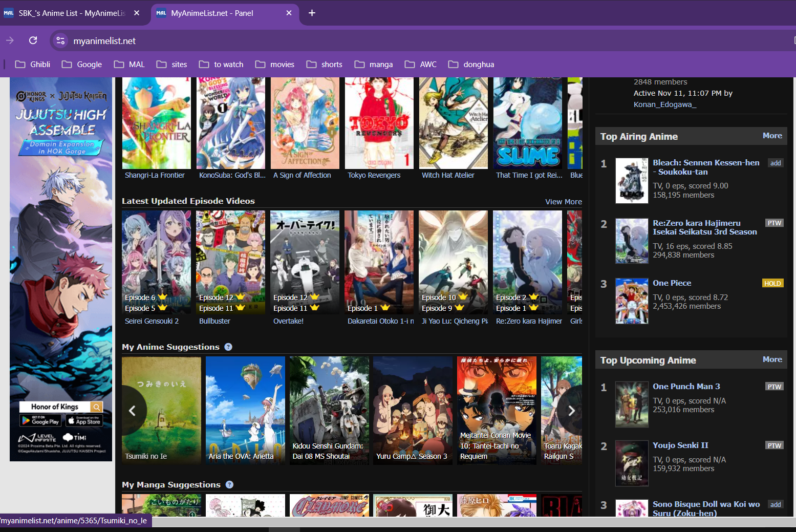Open the AWC bookmarks folder
The width and height of the screenshot is (796, 532).
(421, 64)
